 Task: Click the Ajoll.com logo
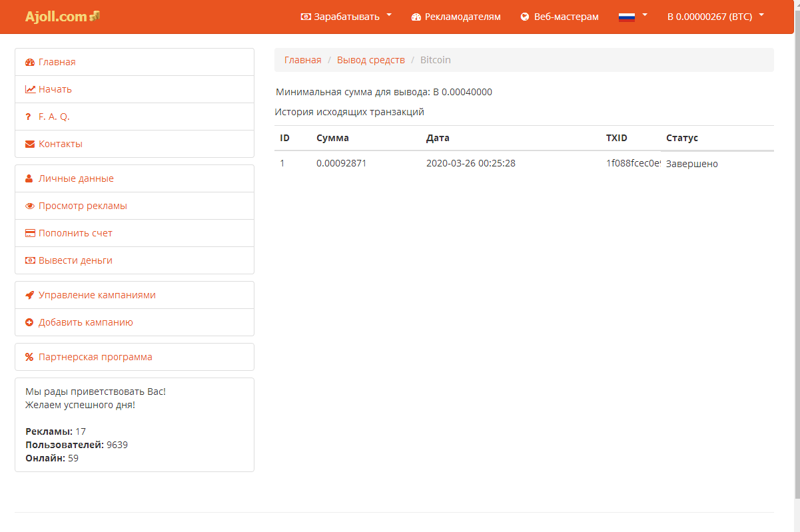tap(63, 17)
